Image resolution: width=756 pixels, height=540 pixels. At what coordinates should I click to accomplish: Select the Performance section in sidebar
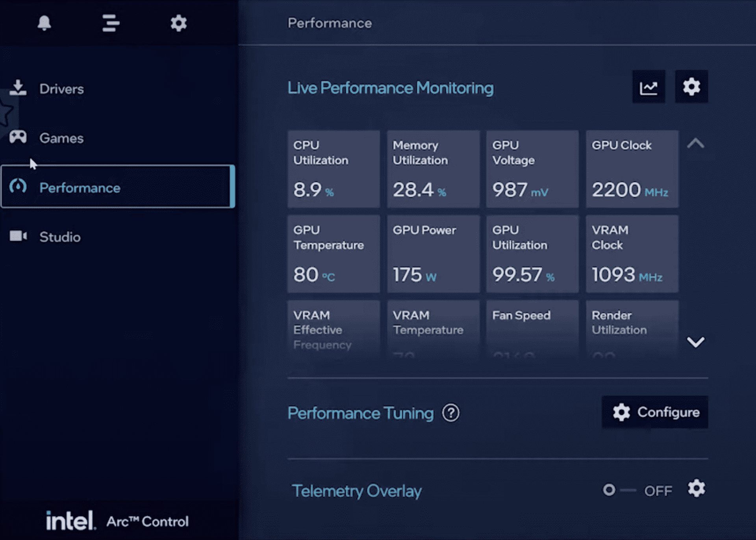click(x=116, y=187)
